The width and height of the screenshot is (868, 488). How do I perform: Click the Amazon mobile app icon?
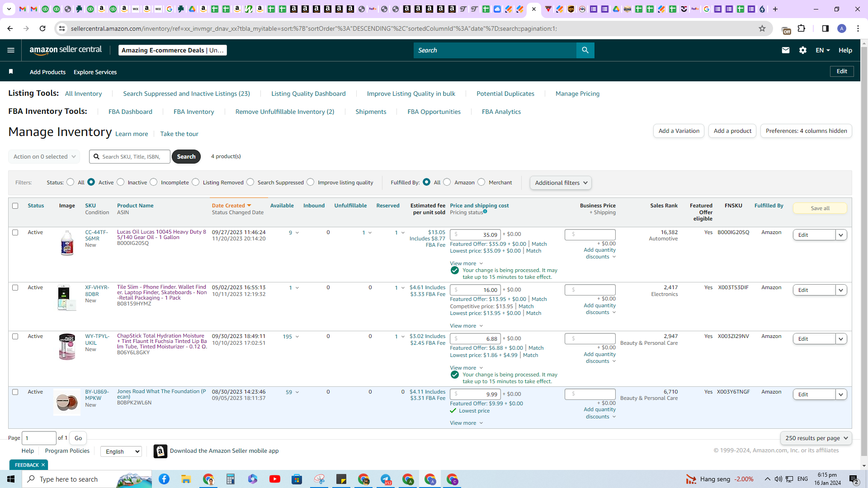pyautogui.click(x=160, y=451)
